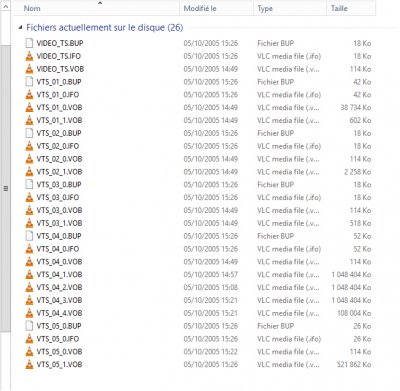Click the VLC cone icon of VTS_04_4.VOB
This screenshot has width=400, height=391.
[x=29, y=313]
